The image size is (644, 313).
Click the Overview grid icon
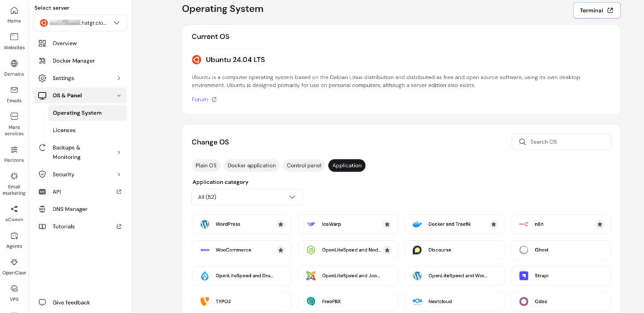42,43
